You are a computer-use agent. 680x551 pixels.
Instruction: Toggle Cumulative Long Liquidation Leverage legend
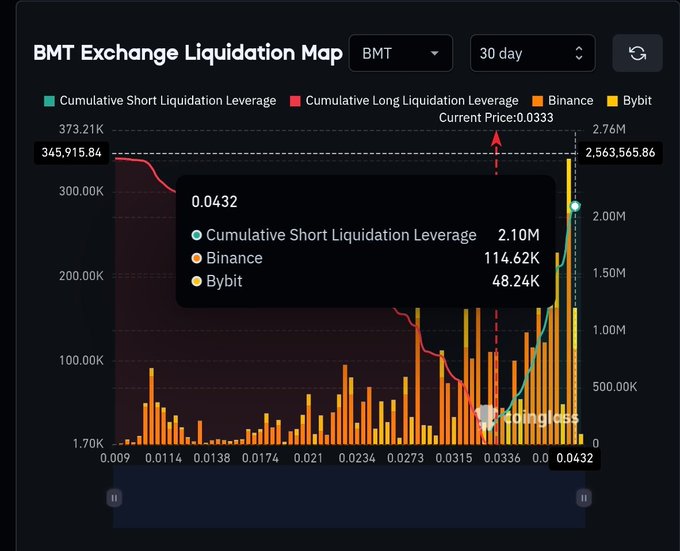[404, 101]
